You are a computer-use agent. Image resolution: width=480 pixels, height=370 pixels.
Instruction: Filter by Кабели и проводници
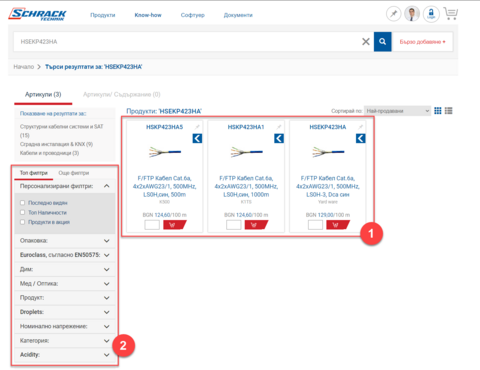point(49,153)
